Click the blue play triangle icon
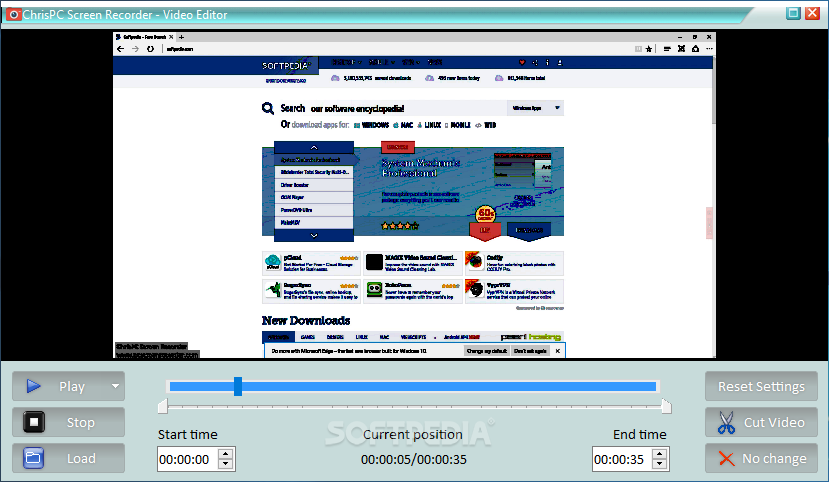This screenshot has width=829, height=482. 34,386
